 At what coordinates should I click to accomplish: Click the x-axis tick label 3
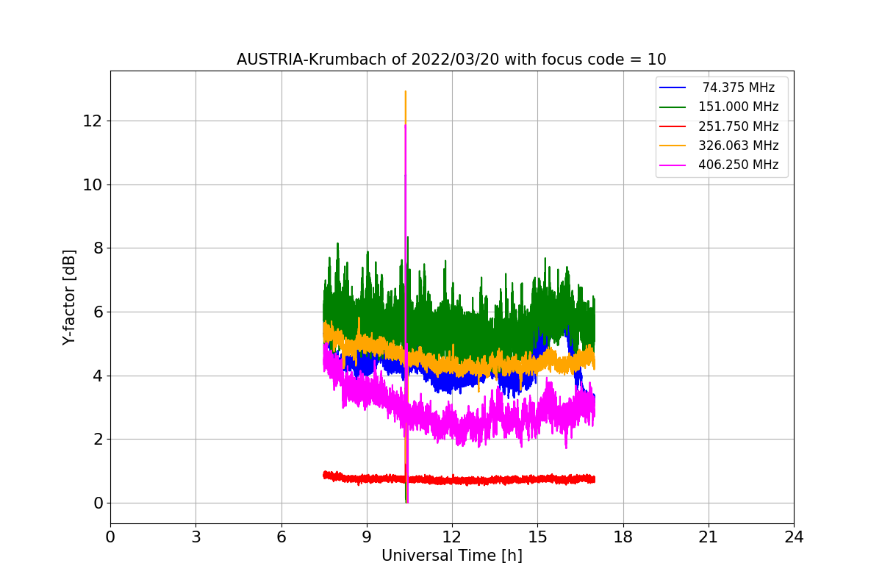tap(196, 537)
